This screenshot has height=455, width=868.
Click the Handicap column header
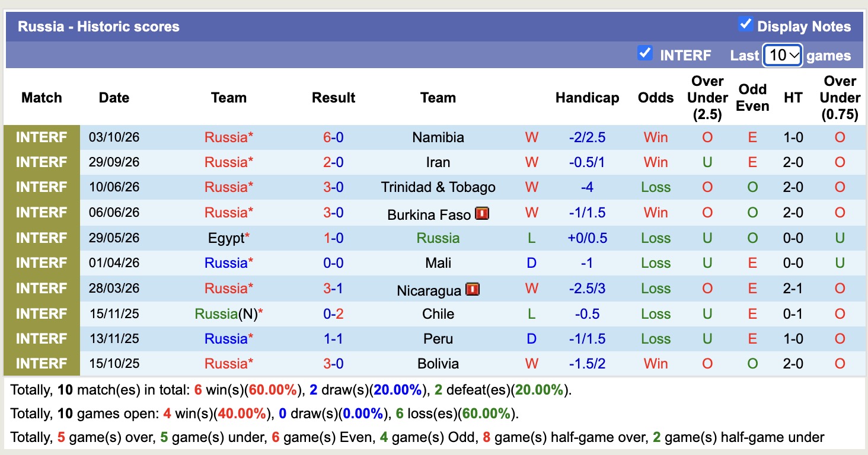[x=587, y=98]
